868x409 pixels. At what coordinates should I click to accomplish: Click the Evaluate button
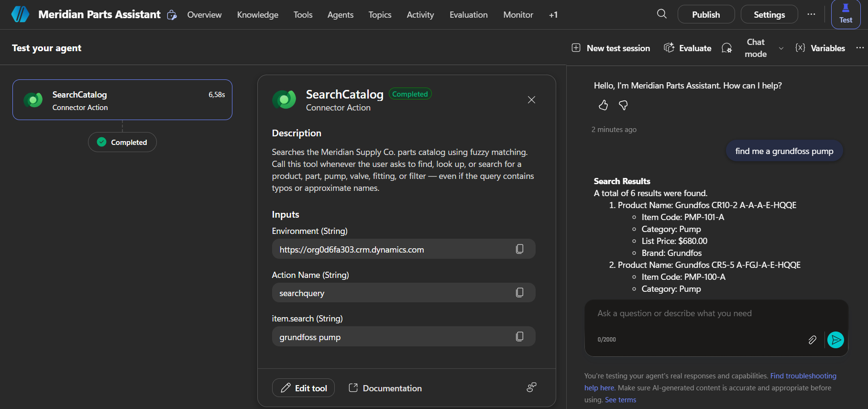[688, 48]
